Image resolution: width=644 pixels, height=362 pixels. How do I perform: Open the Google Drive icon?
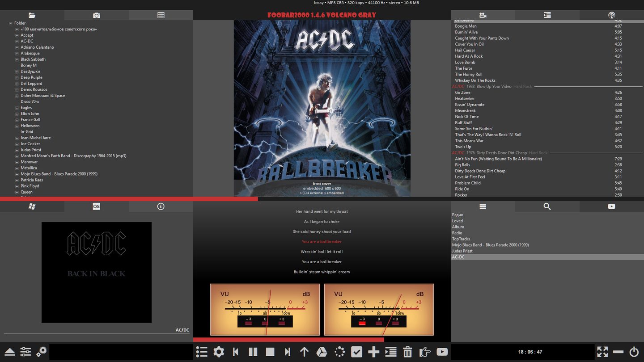tap(322, 352)
